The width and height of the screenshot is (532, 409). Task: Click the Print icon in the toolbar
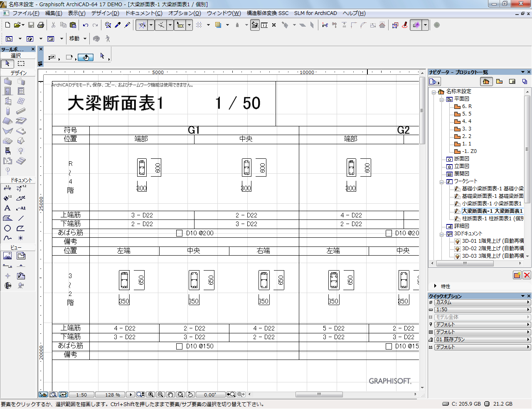41,25
